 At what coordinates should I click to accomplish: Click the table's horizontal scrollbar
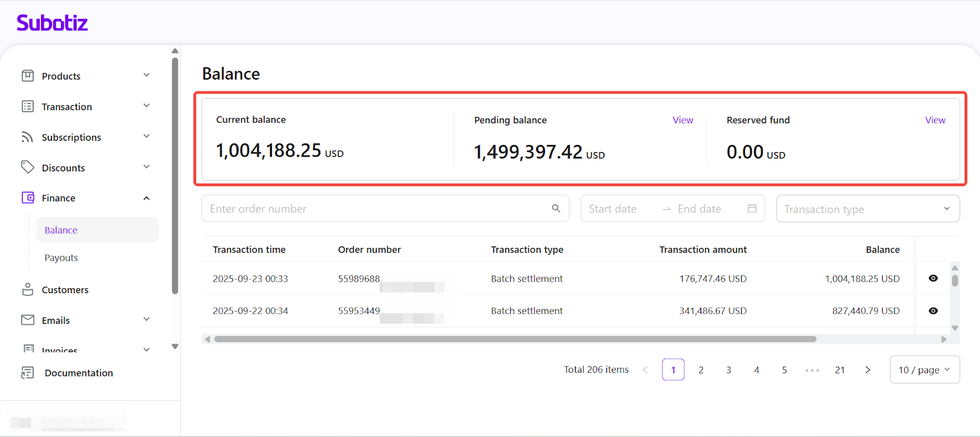514,339
